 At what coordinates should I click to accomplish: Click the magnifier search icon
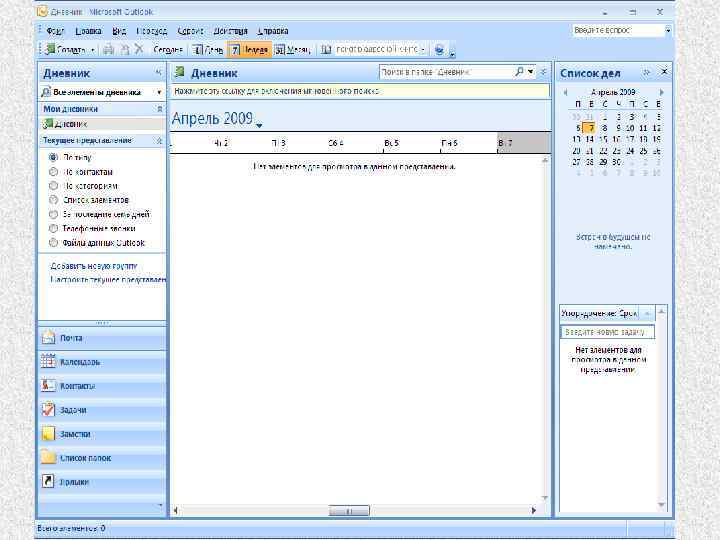[x=519, y=72]
